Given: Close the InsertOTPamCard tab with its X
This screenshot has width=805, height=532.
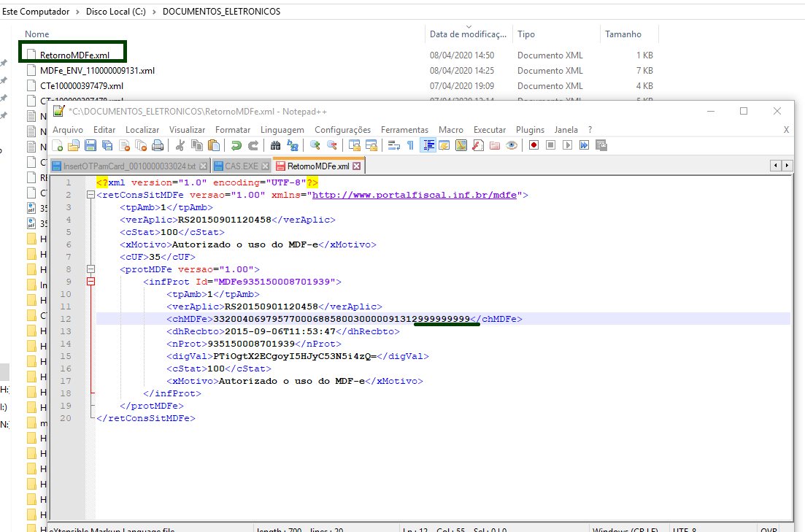Looking at the screenshot, I should click(204, 166).
